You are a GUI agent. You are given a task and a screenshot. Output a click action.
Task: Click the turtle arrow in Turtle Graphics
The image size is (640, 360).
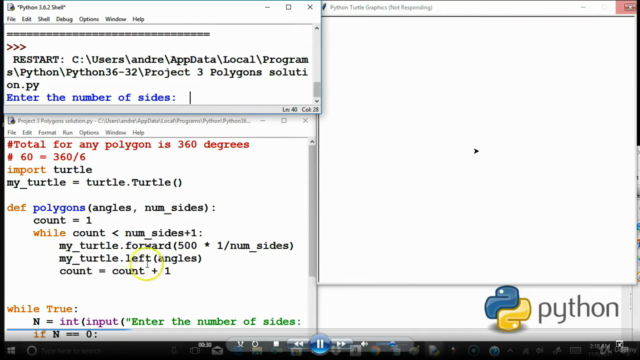click(x=476, y=151)
